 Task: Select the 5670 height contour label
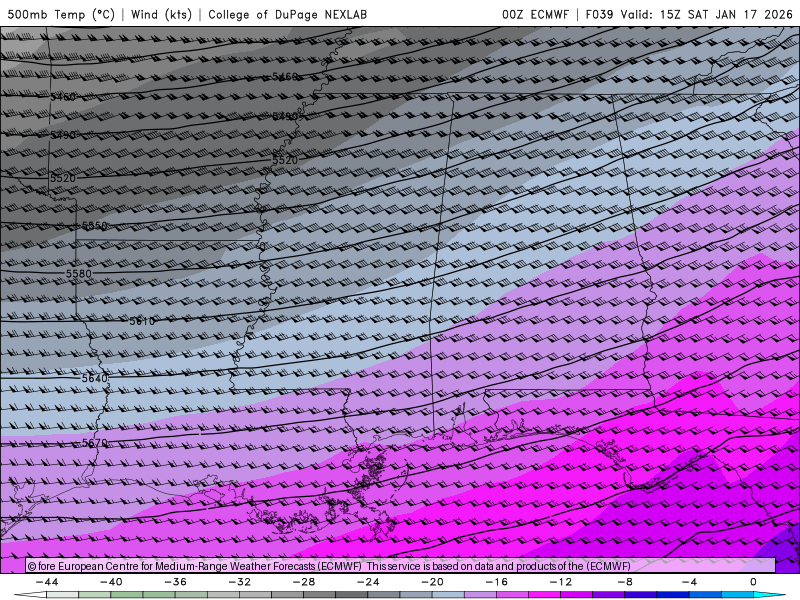pyautogui.click(x=95, y=442)
